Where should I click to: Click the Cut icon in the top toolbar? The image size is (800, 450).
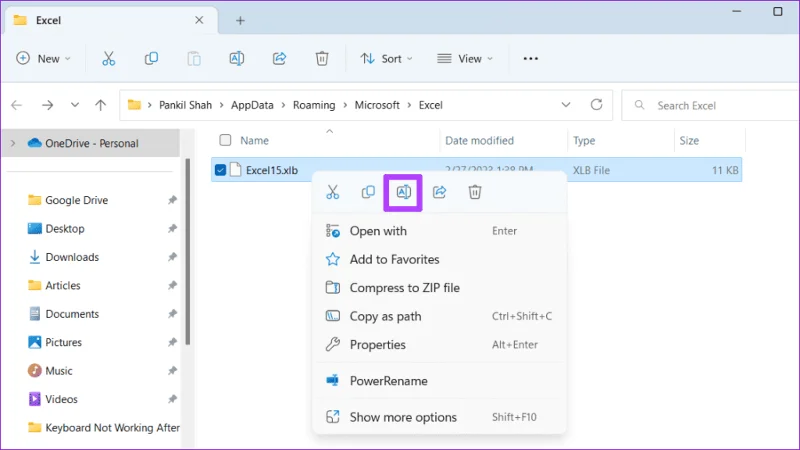coord(109,59)
